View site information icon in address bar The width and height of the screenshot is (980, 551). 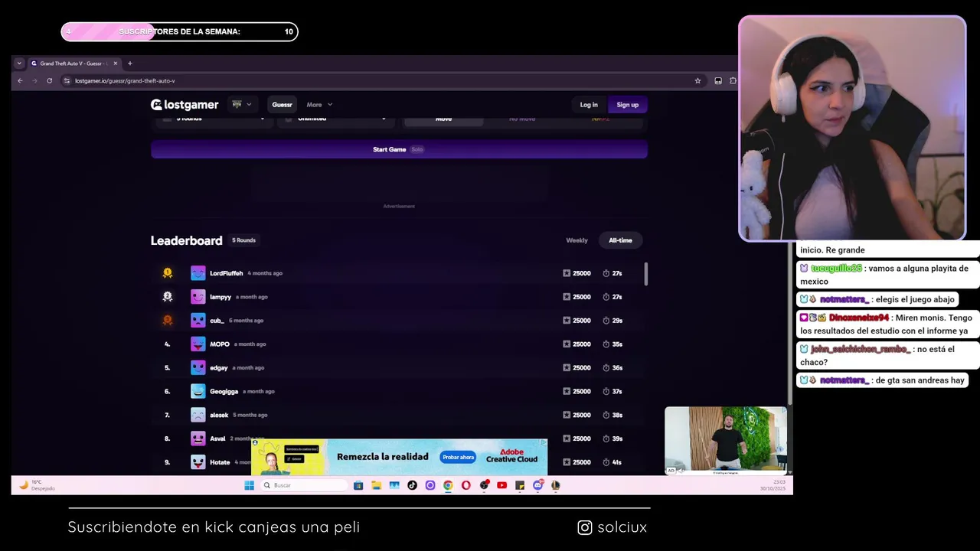pos(67,80)
